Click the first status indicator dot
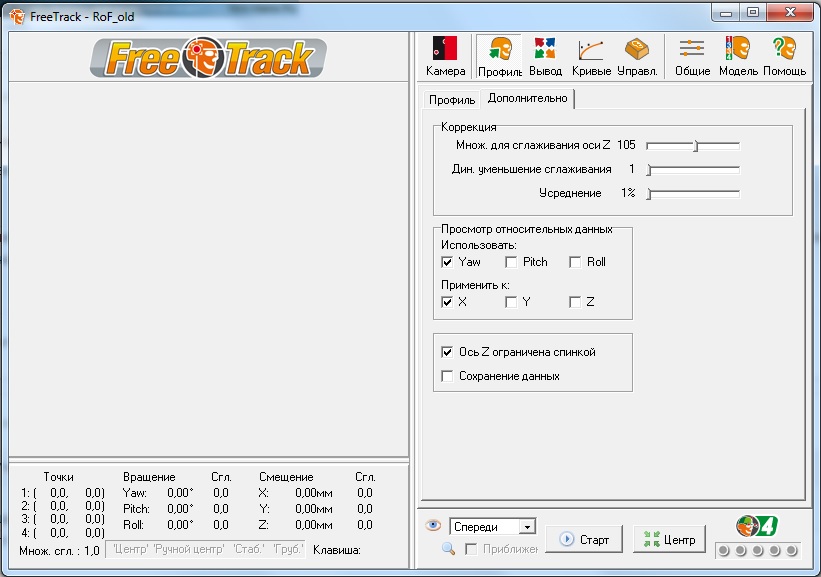Screen dimensions: 821x577 pos(724,550)
